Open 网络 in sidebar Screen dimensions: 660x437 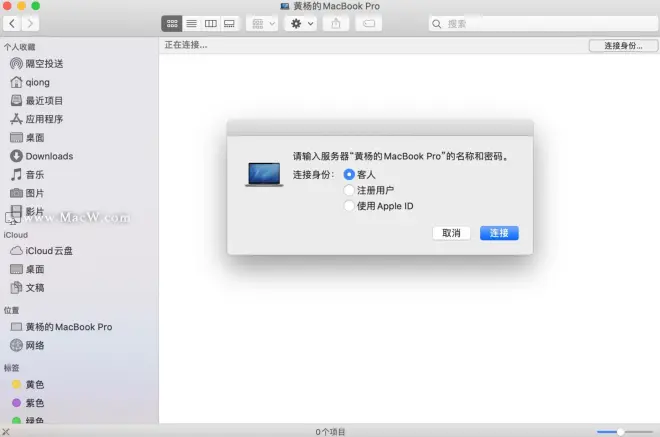[27, 346]
